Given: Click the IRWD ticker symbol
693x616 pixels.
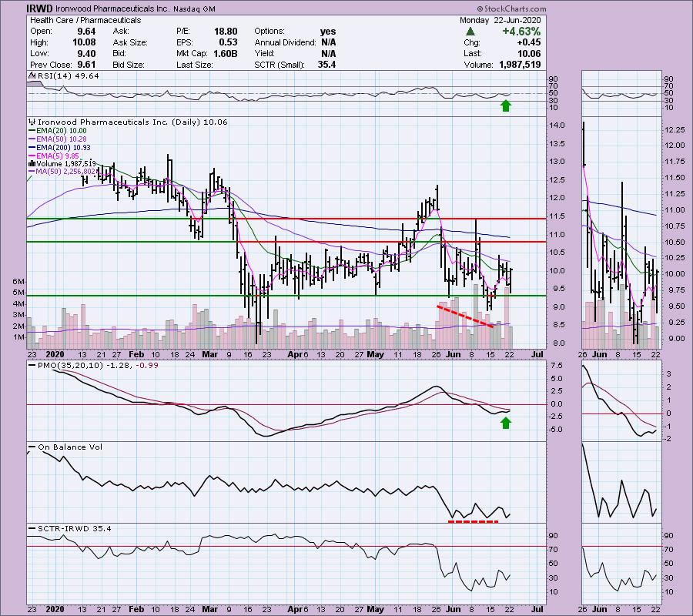Looking at the screenshot, I should point(40,8).
